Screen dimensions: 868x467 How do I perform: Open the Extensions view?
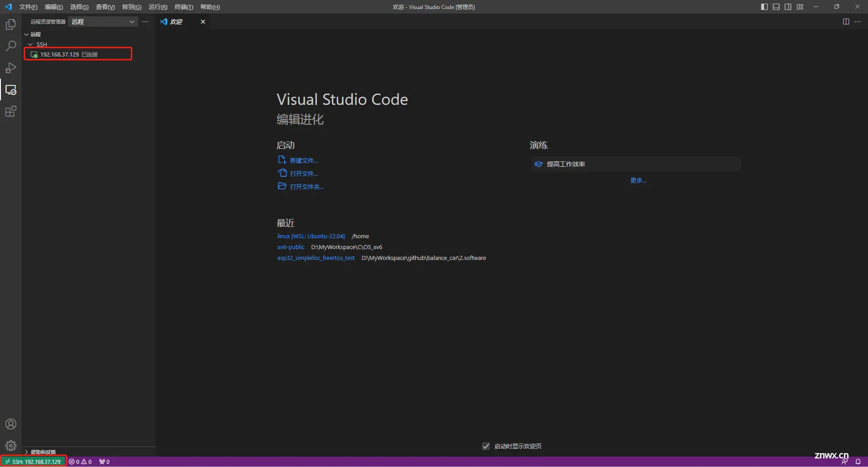(x=11, y=111)
